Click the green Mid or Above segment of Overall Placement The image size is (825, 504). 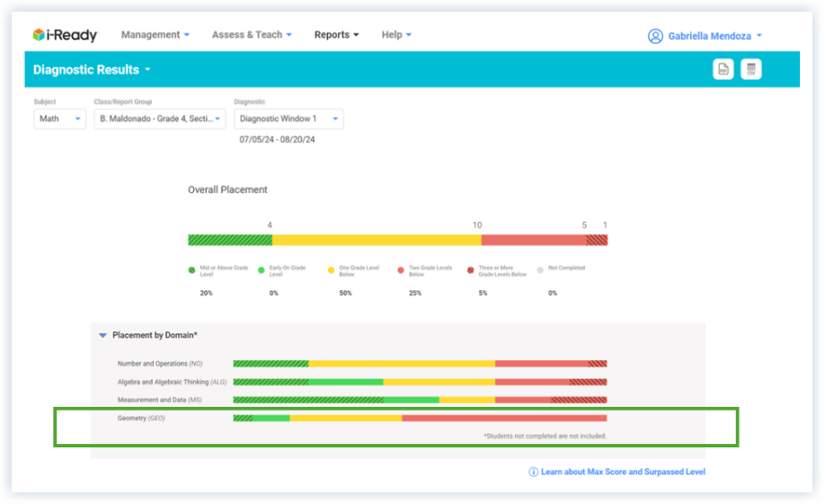(x=230, y=241)
